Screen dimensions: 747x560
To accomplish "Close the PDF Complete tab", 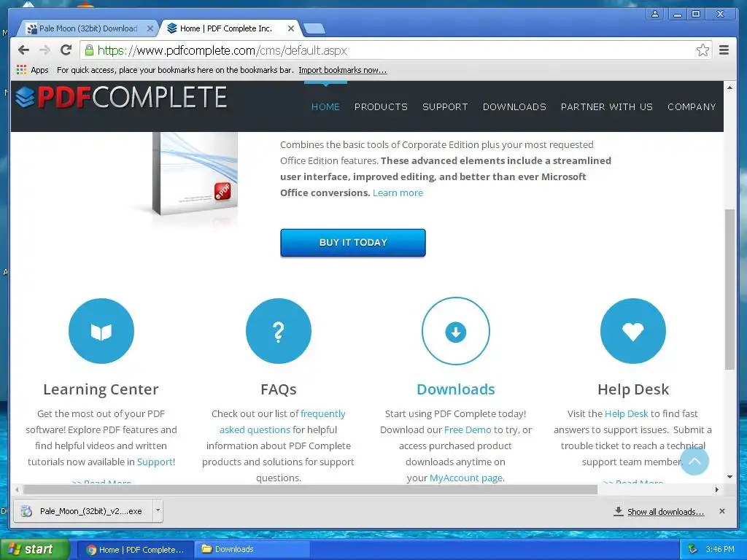I will tap(290, 28).
